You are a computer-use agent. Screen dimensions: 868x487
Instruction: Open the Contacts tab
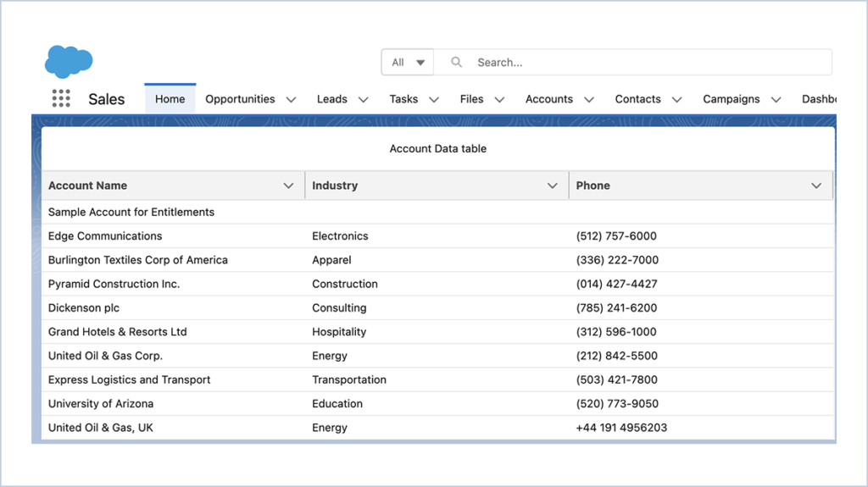(637, 99)
